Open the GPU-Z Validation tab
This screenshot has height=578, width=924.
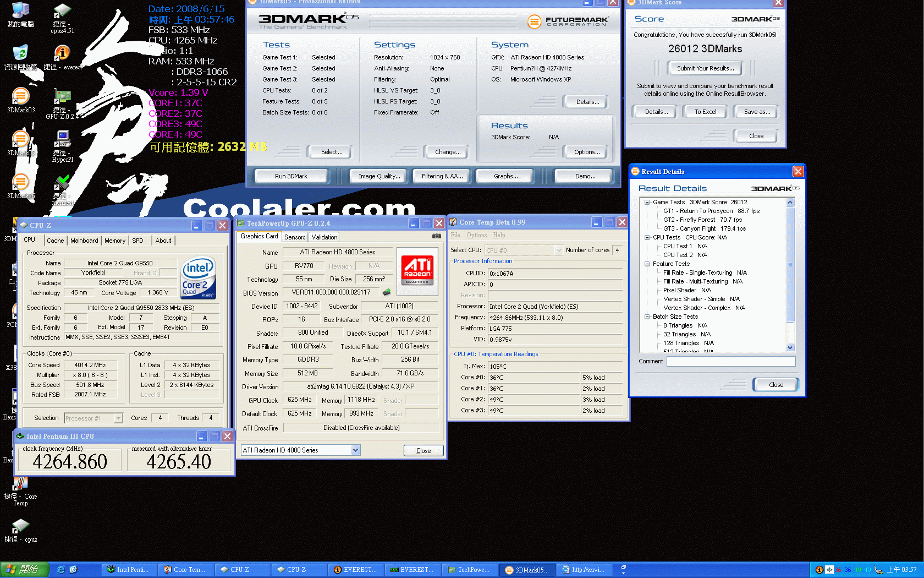324,237
